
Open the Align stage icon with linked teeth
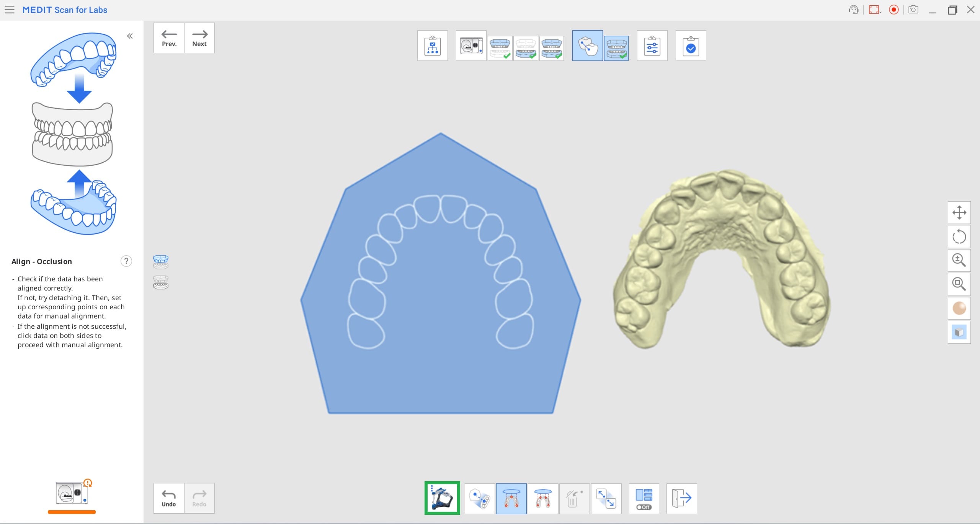[x=587, y=46]
